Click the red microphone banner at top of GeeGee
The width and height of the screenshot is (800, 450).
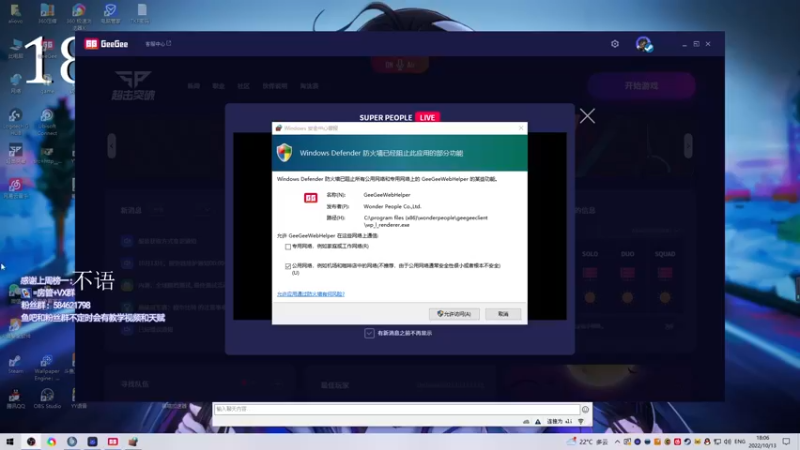pos(400,65)
